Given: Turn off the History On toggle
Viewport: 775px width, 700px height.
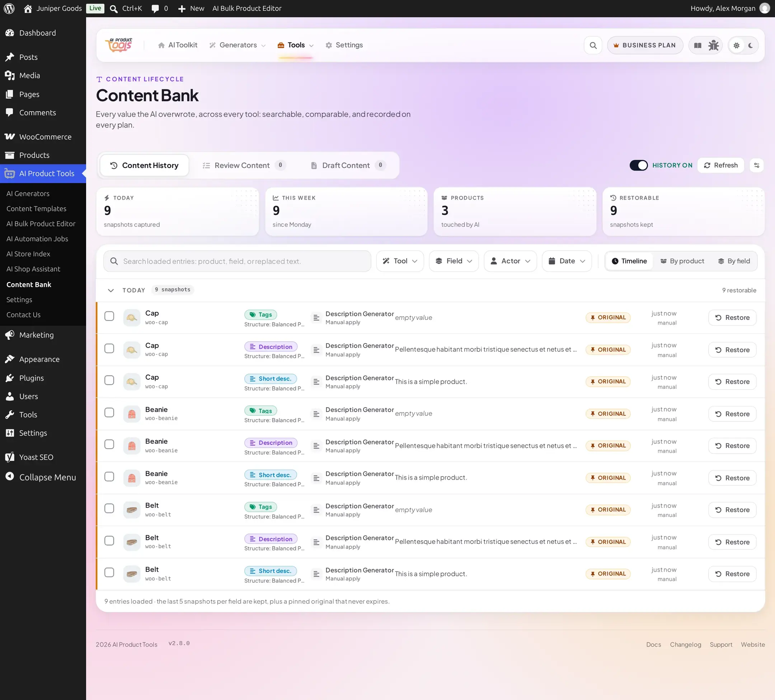Looking at the screenshot, I should click(639, 165).
